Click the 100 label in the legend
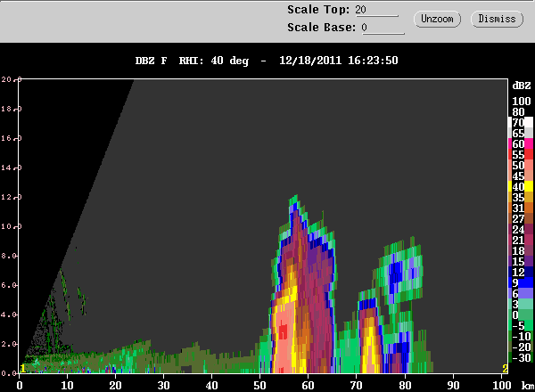 522,102
